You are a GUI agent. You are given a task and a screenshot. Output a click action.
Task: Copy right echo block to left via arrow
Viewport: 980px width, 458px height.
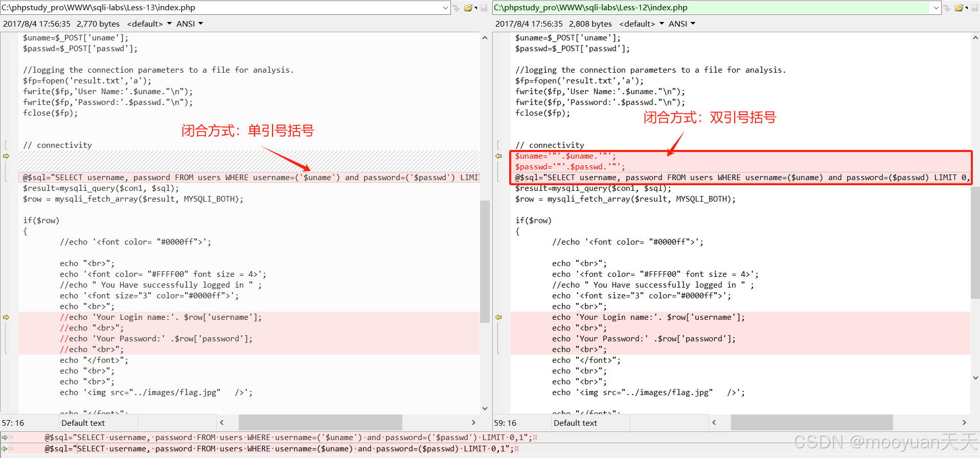(498, 317)
